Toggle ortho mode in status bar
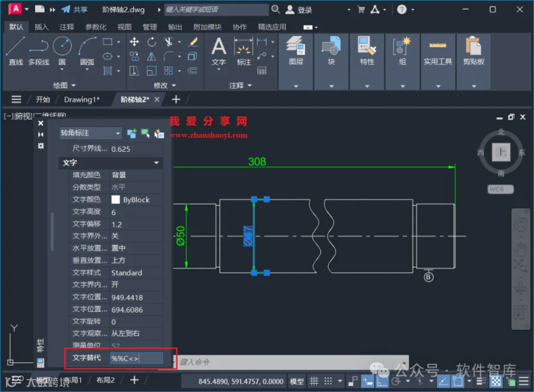 tap(382, 381)
